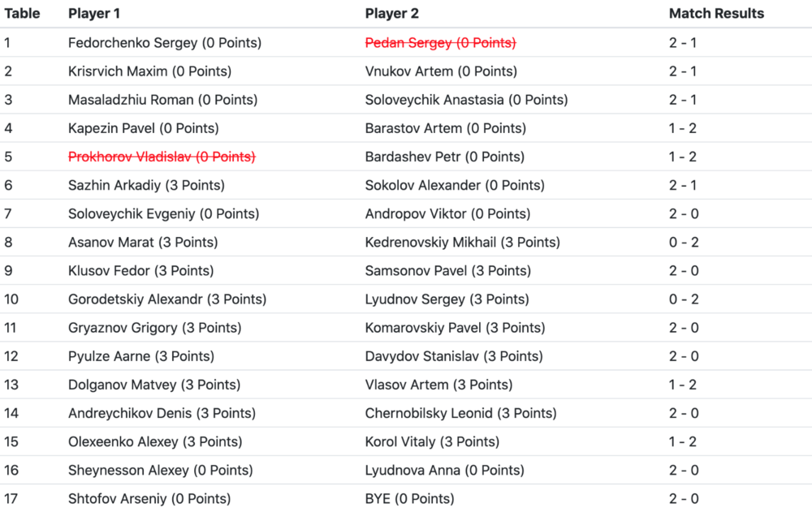812x525 pixels.
Task: Select the BYE entry in table 17
Action: tap(409, 498)
